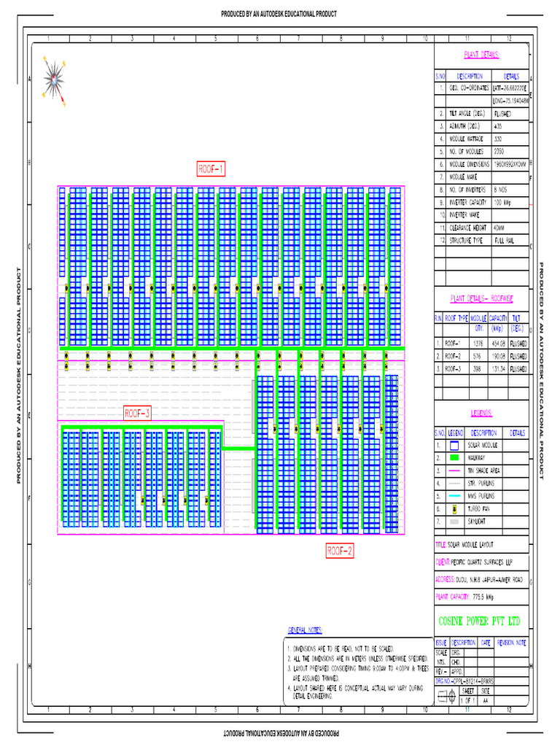Click the 1960X992X40MM dimension value
560x747 pixels.
coord(510,164)
